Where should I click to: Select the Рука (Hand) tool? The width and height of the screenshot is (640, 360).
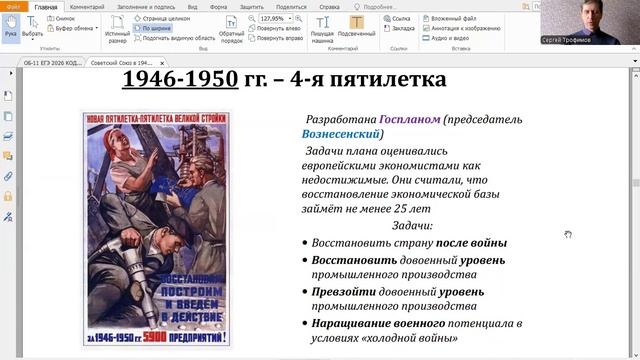tap(11, 28)
